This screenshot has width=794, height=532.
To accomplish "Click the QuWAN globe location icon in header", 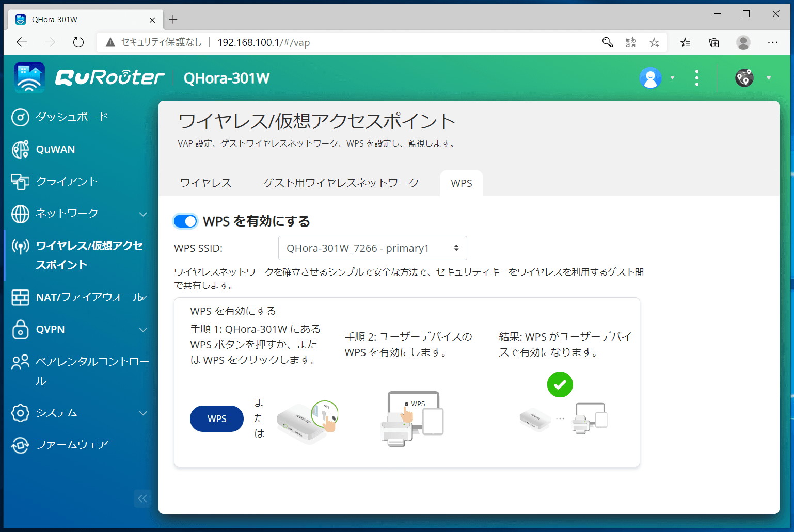I will (x=744, y=78).
